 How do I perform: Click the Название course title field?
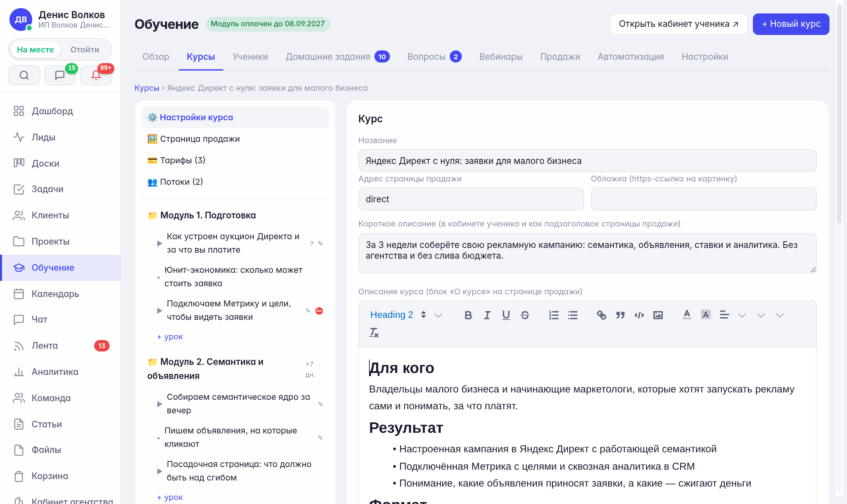(x=587, y=161)
